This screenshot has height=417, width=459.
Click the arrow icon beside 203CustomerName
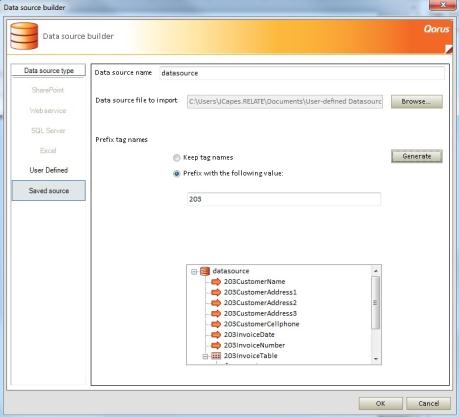click(216, 282)
